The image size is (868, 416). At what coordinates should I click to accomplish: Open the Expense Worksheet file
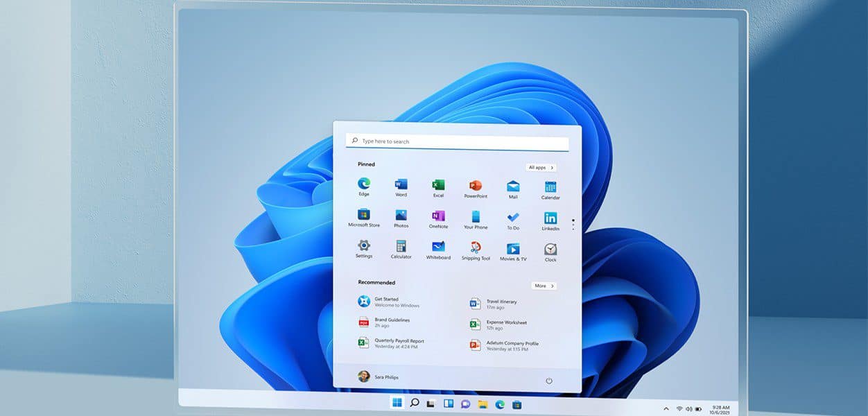(x=498, y=324)
